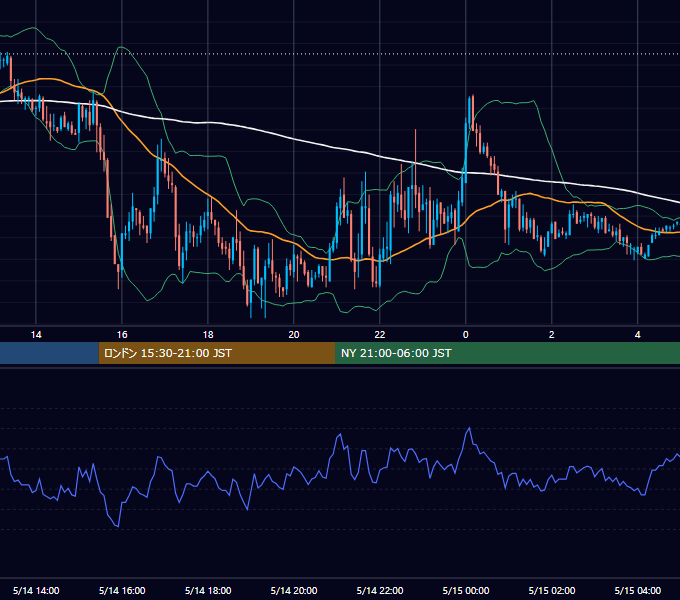Click the 5/14 16:00 time label
The image size is (680, 600).
[x=122, y=590]
